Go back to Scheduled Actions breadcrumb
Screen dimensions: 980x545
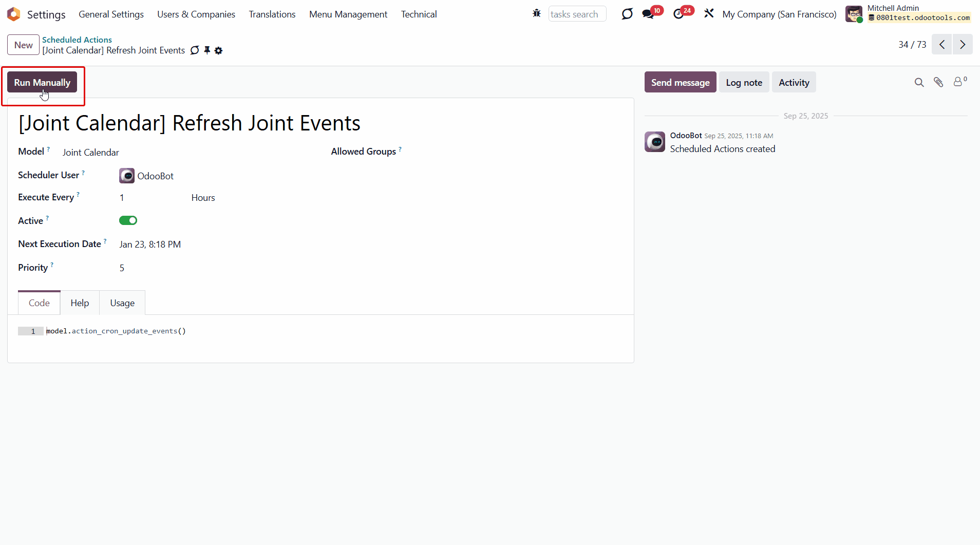77,40
